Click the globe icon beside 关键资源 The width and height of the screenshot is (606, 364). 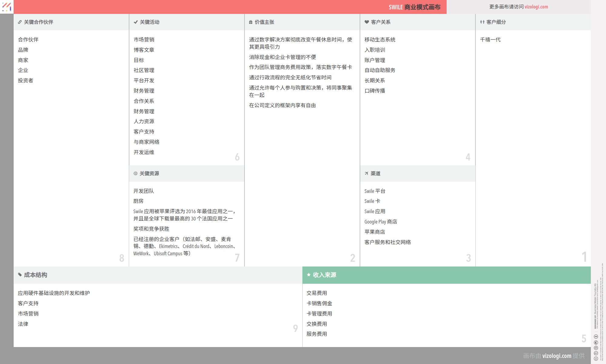pyautogui.click(x=135, y=174)
